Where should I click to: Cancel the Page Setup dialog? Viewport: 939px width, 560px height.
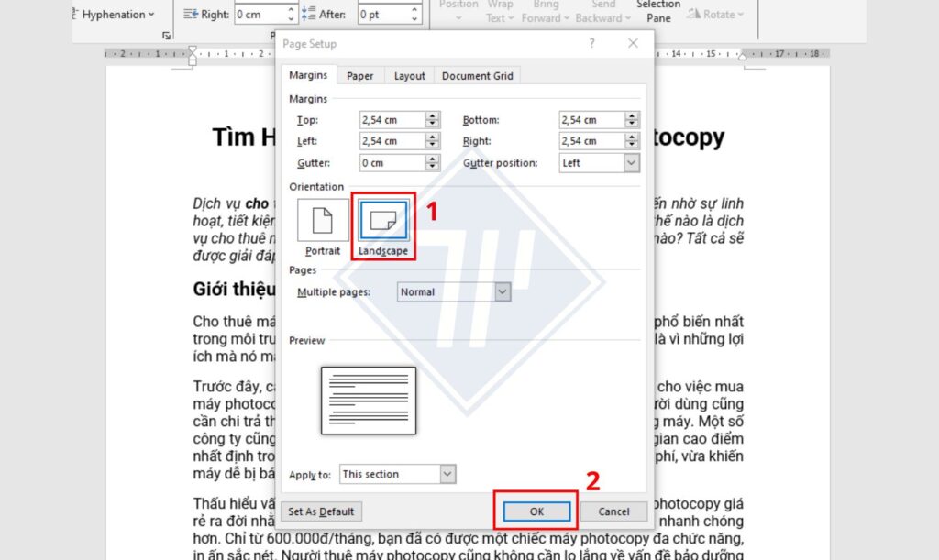coord(613,511)
